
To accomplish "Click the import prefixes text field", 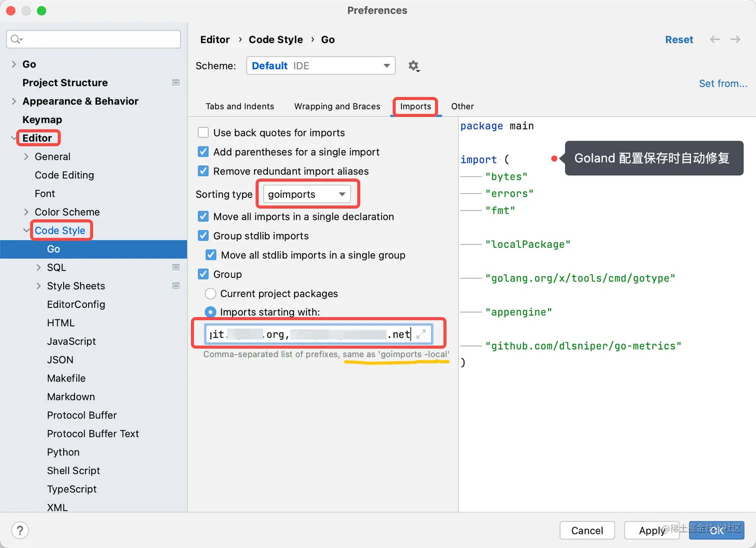I will [x=310, y=334].
